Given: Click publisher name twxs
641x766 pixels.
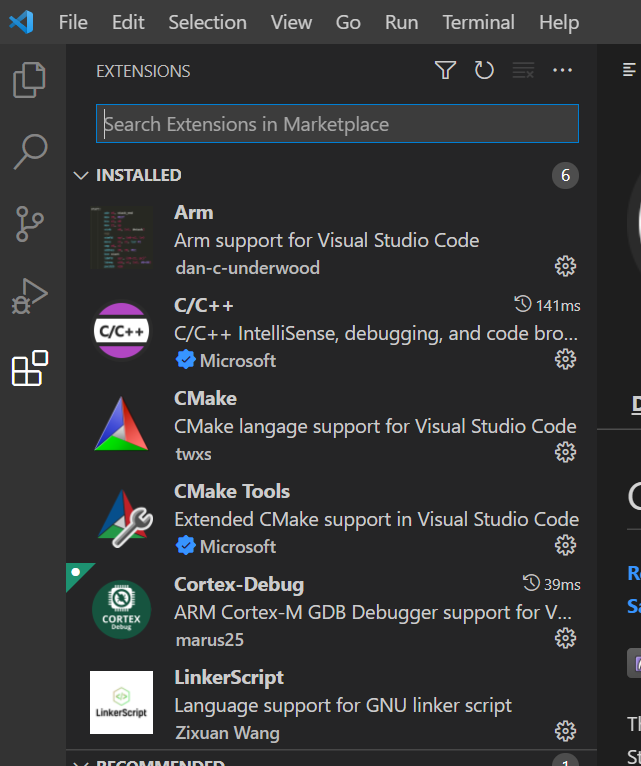Looking at the screenshot, I should [x=193, y=454].
